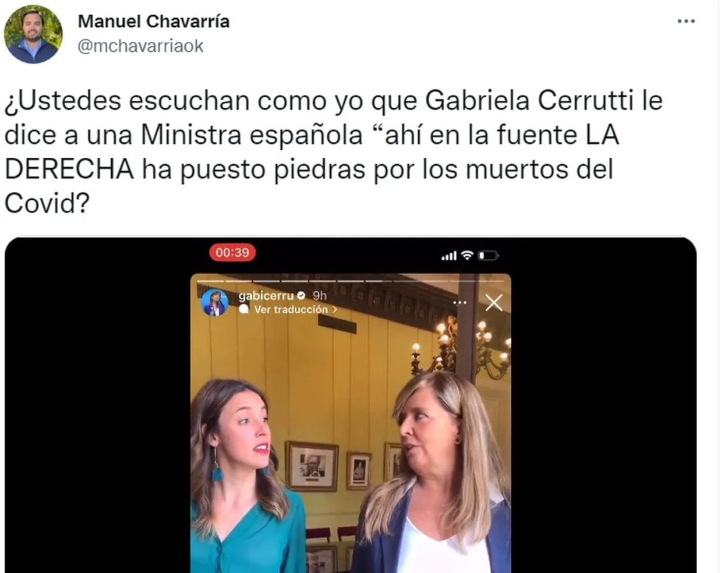Tap the red 00:39 recording timer

click(232, 253)
